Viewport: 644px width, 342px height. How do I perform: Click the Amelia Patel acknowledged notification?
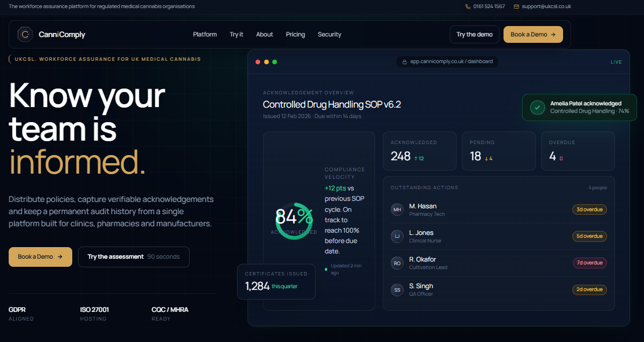579,107
